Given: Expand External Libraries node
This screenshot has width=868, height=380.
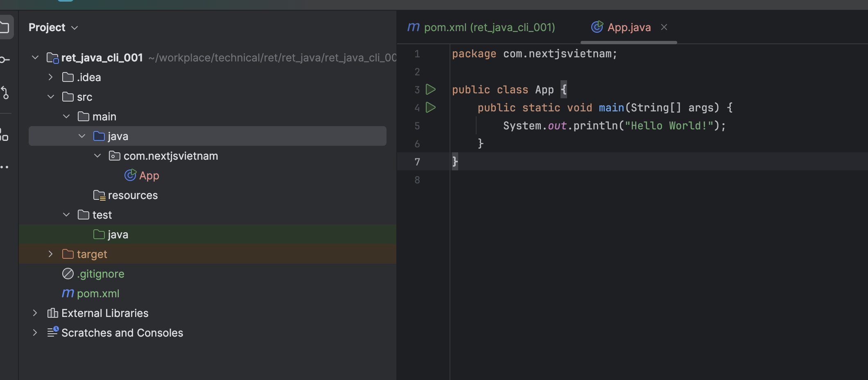Looking at the screenshot, I should 35,313.
